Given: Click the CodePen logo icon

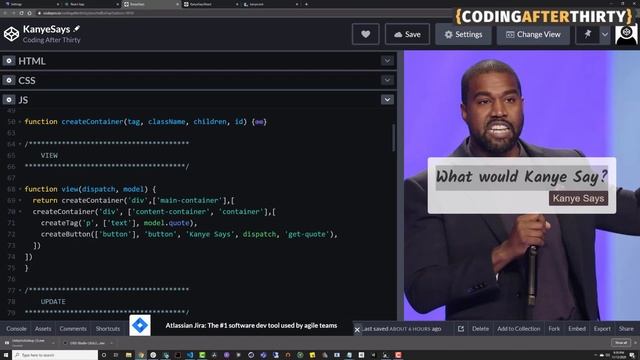Looking at the screenshot, I should pyautogui.click(x=11, y=34).
